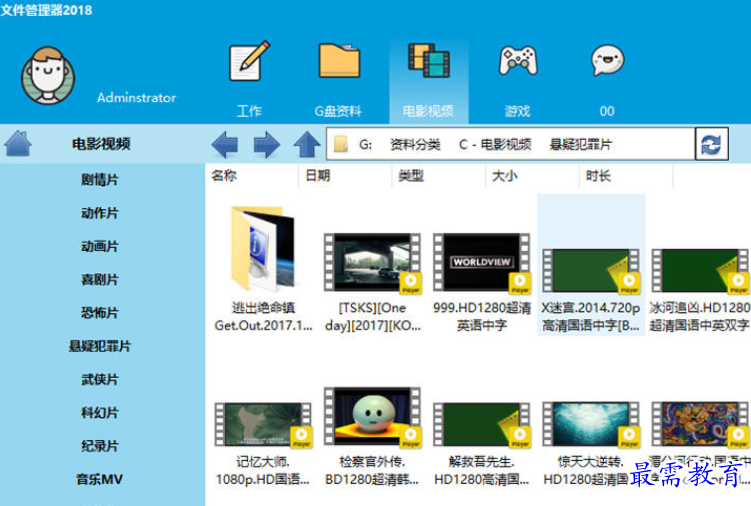Go forward with the right arrow
The height and width of the screenshot is (506, 751).
266,144
